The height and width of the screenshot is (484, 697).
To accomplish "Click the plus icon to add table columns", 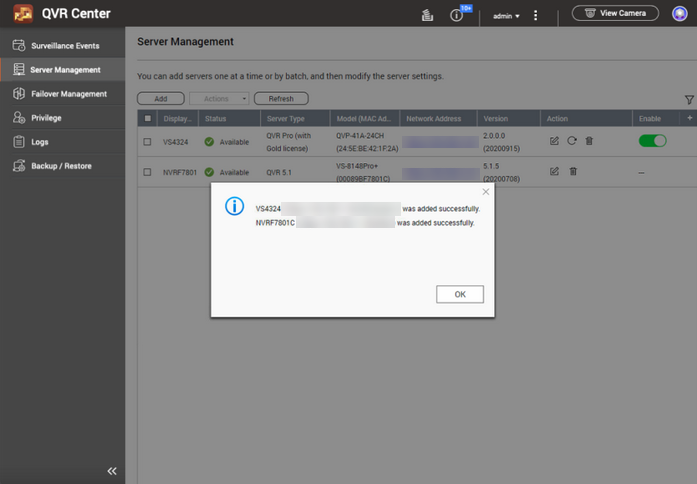I will pos(689,118).
